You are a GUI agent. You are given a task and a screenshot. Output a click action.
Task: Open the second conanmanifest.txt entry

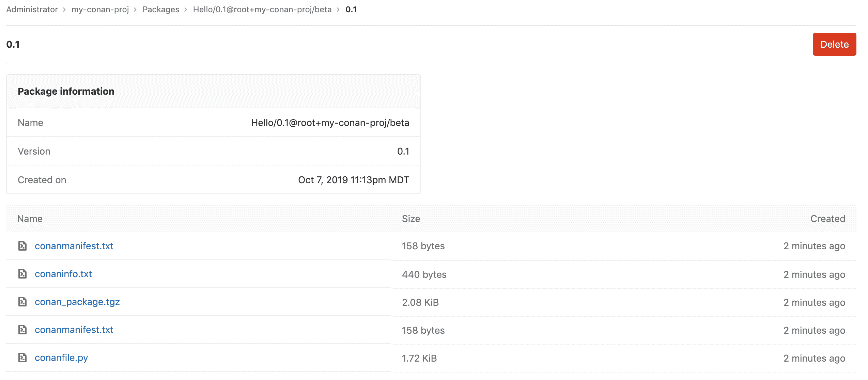tap(74, 330)
